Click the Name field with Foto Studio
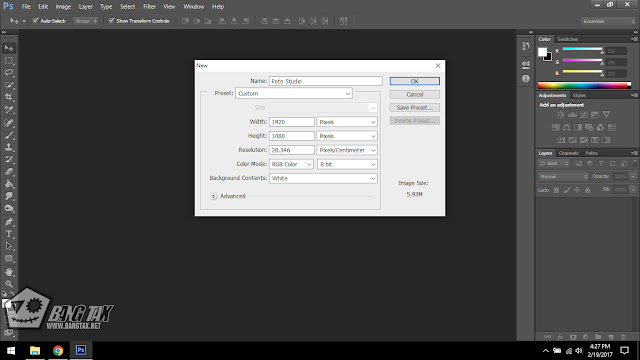Screen dimensions: 640x360 325,81
